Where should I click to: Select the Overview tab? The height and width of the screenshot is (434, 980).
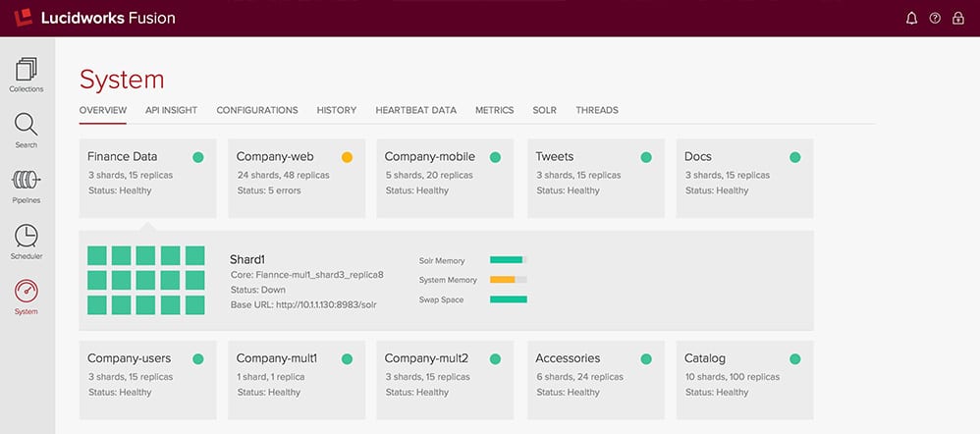coord(103,110)
